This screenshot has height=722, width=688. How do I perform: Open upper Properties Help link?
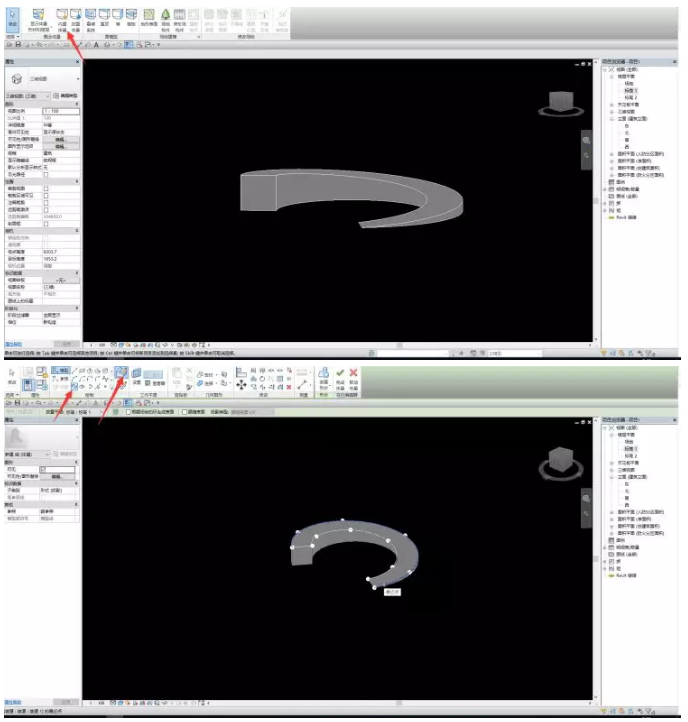(x=13, y=344)
